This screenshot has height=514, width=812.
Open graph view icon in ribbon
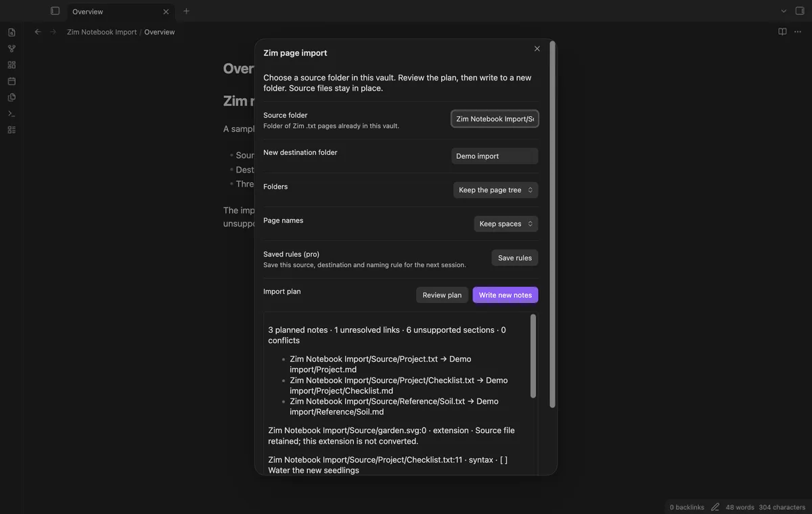point(12,49)
